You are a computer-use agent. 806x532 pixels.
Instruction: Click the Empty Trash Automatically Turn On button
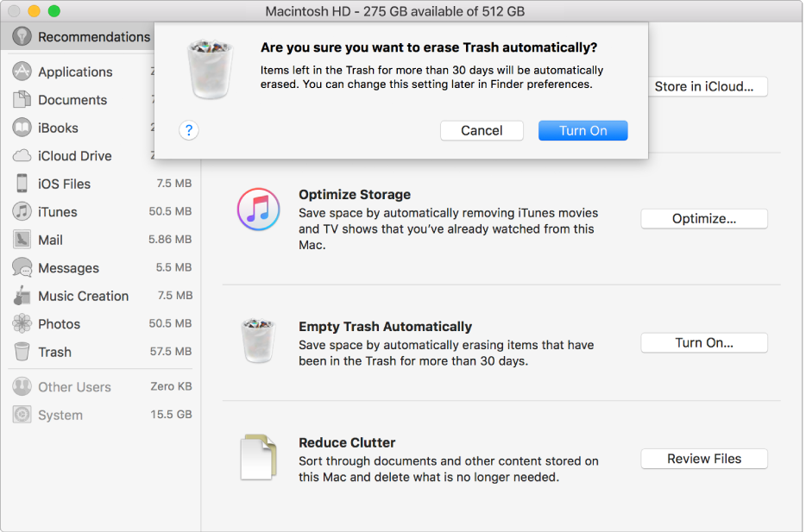tap(703, 343)
